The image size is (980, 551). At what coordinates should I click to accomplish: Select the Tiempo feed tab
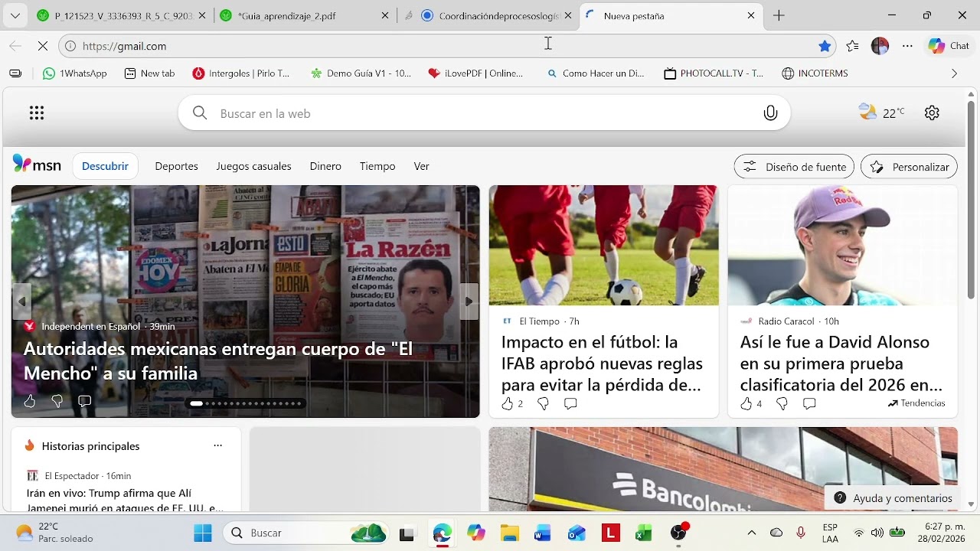[377, 166]
